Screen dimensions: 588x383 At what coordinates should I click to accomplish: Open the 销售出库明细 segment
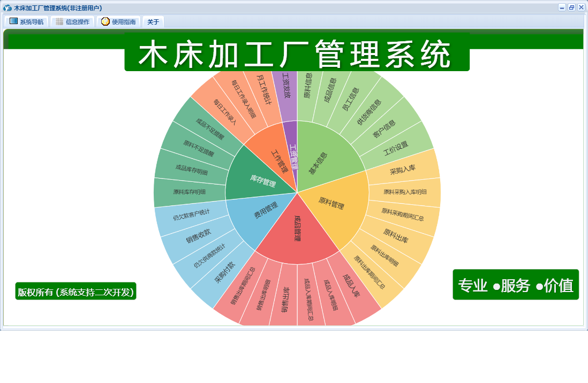coord(263,295)
